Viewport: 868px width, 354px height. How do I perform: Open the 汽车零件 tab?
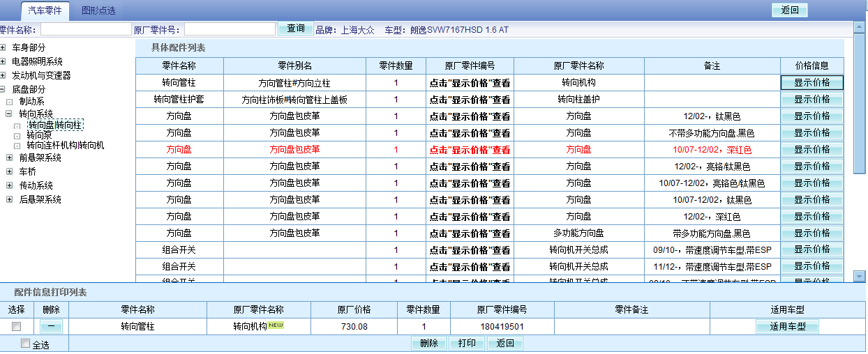[45, 11]
